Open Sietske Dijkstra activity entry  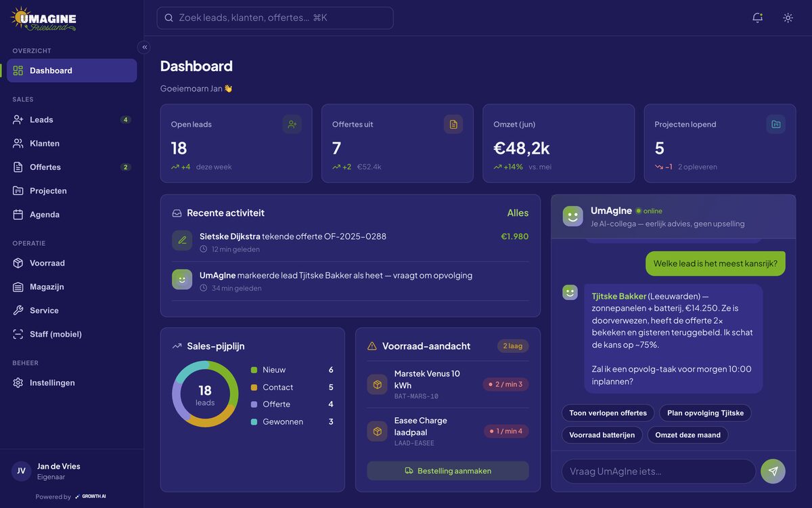pyautogui.click(x=351, y=242)
